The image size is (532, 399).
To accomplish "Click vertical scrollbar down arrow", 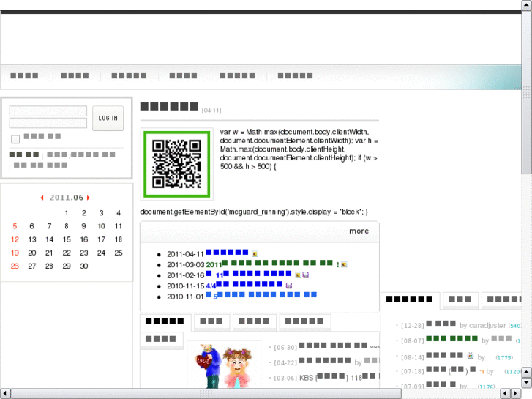I will (x=527, y=383).
